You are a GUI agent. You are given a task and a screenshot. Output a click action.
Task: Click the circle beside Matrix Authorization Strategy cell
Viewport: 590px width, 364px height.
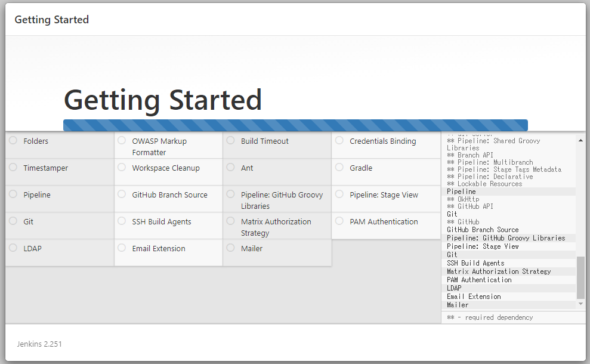[231, 221]
